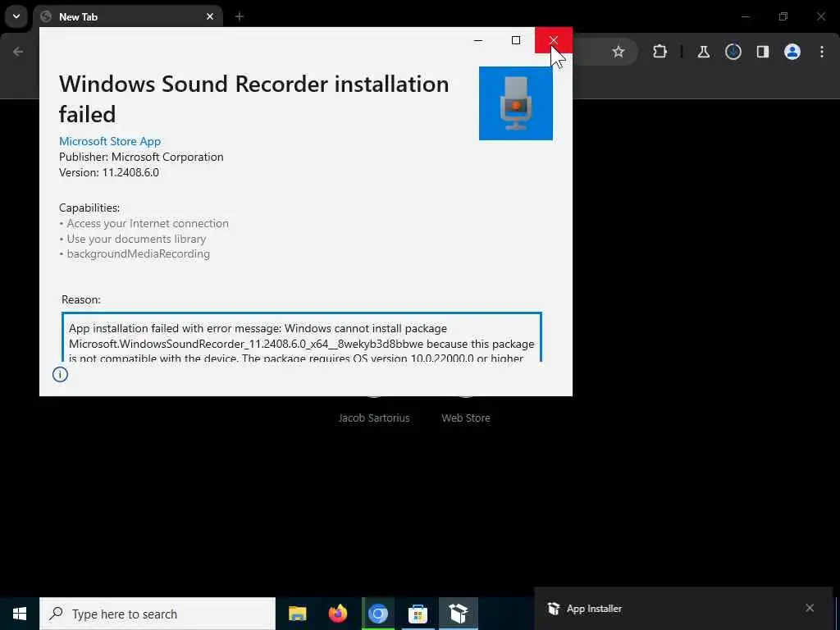Click the info icon in App Installer dialog
Screen dimensions: 840x630
tap(60, 374)
